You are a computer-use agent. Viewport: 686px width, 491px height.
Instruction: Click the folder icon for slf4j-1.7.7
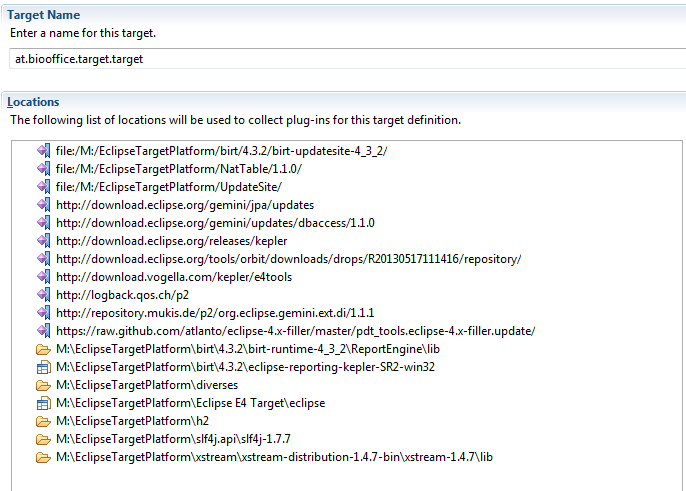pos(43,439)
